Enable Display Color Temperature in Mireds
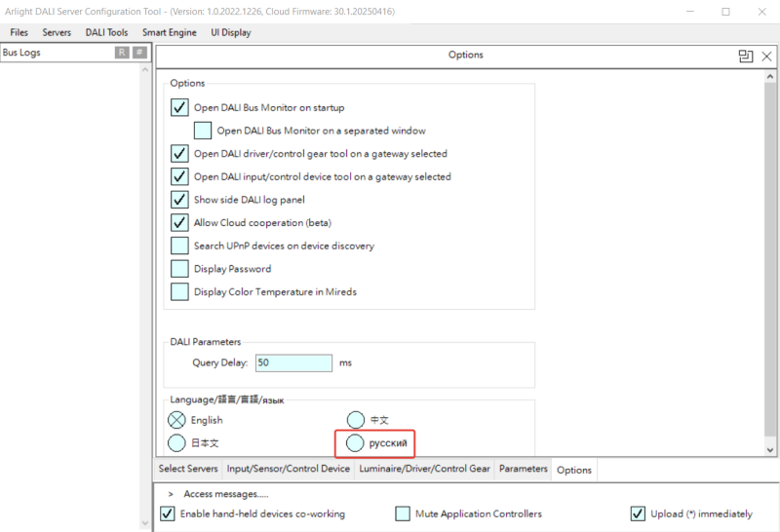Image resolution: width=780 pixels, height=532 pixels. click(179, 292)
